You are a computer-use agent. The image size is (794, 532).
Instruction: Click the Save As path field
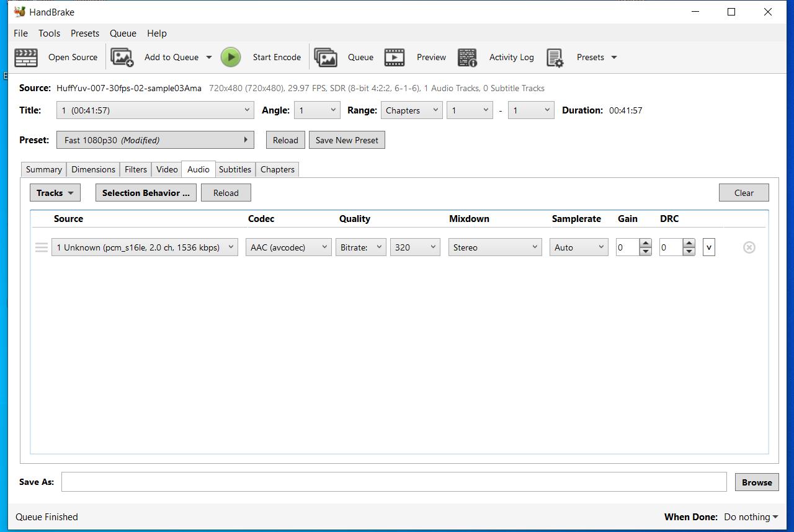point(394,482)
